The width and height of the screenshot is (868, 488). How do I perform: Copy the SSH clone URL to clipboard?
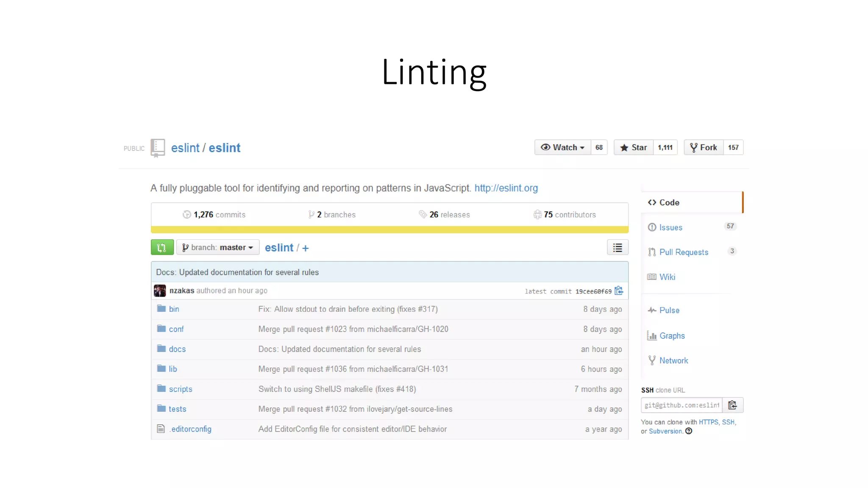click(x=733, y=405)
